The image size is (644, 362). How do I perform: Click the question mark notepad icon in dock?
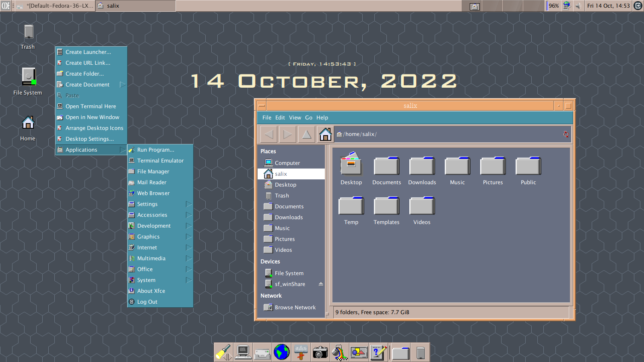pyautogui.click(x=378, y=352)
